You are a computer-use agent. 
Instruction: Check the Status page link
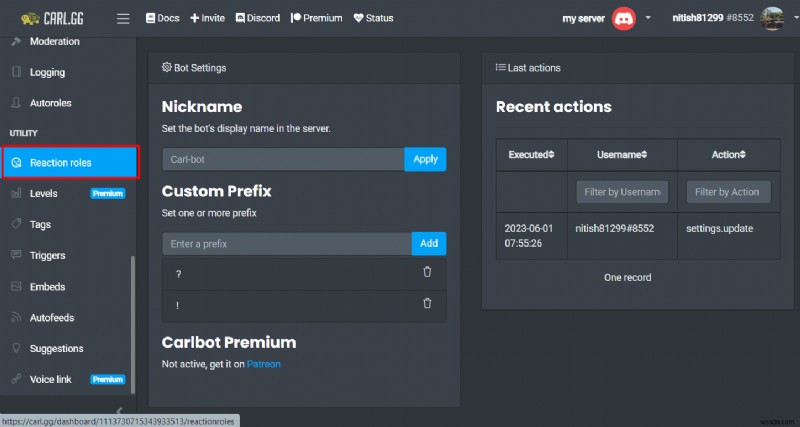click(x=373, y=18)
